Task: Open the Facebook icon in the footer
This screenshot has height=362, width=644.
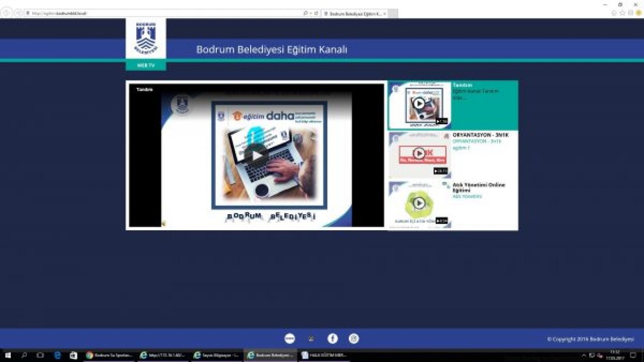Action: click(x=333, y=338)
